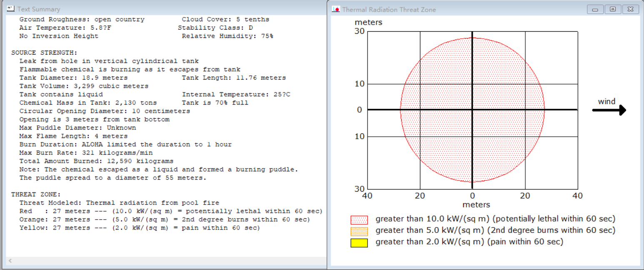
Task: Click 'greater than 10.0 kW/(sq m)' legend label
Action: click(x=495, y=219)
